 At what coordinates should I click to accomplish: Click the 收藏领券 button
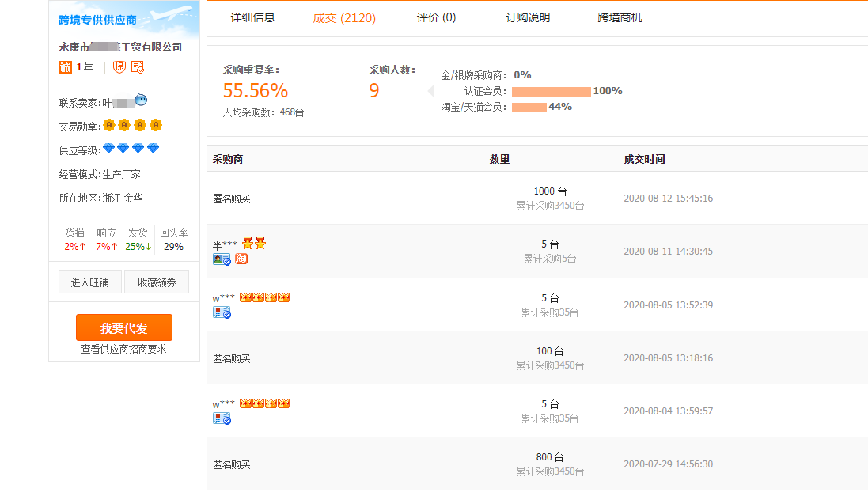pyautogui.click(x=157, y=281)
